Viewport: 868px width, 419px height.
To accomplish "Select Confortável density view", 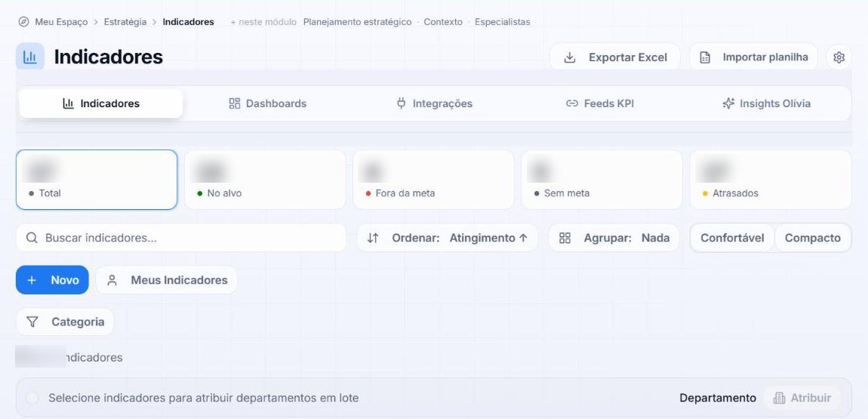I will 732,238.
